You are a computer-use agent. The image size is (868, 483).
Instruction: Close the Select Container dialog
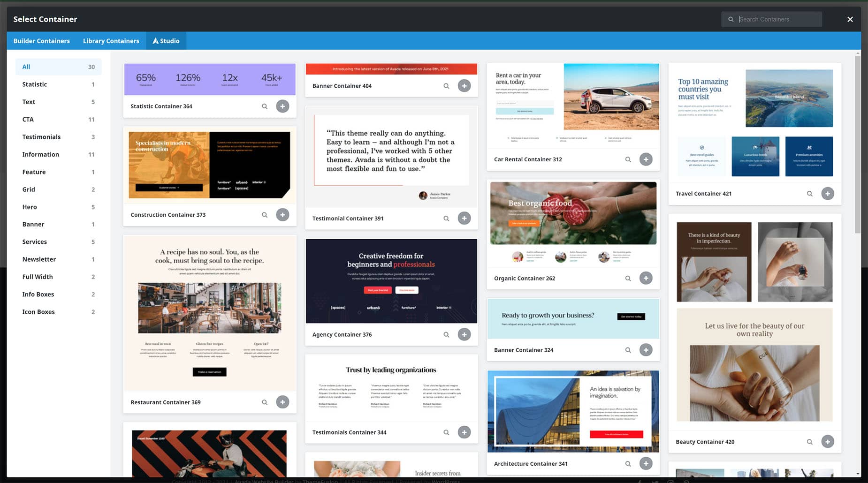[850, 19]
